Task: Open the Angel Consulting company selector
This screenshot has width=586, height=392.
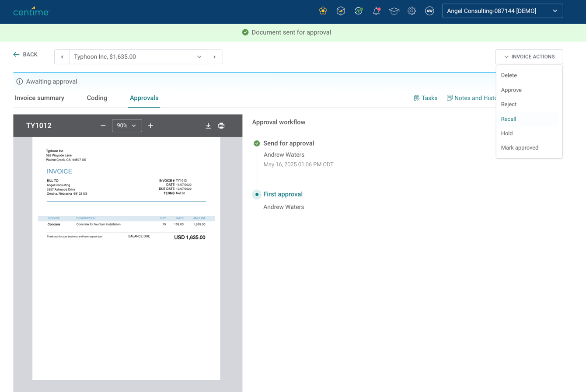Action: click(502, 10)
